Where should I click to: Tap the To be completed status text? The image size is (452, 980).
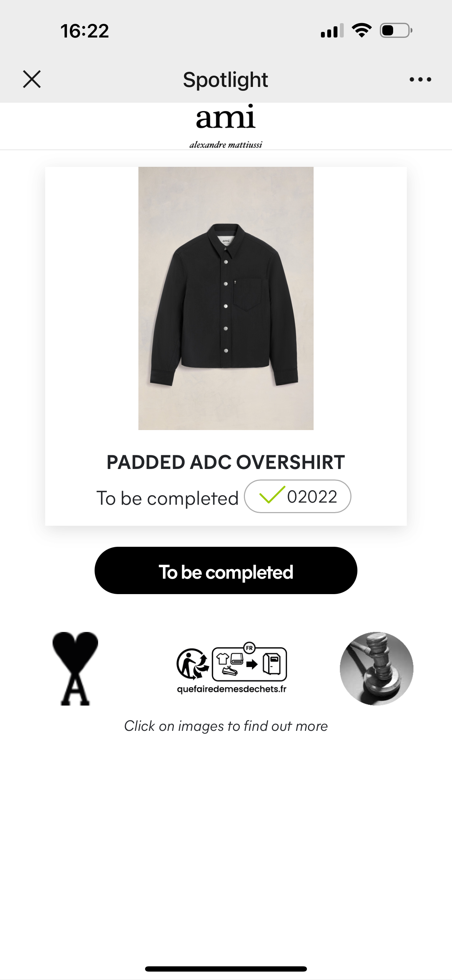point(167,498)
